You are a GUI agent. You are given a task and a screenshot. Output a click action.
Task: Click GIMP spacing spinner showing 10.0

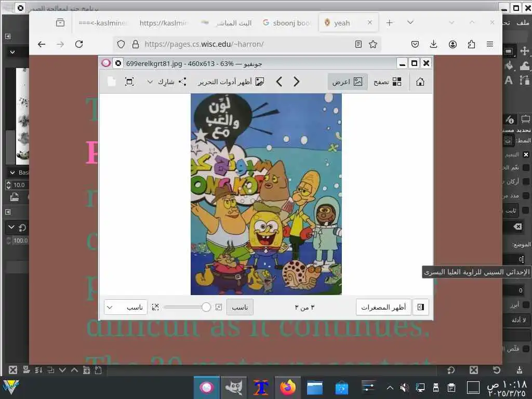17,185
